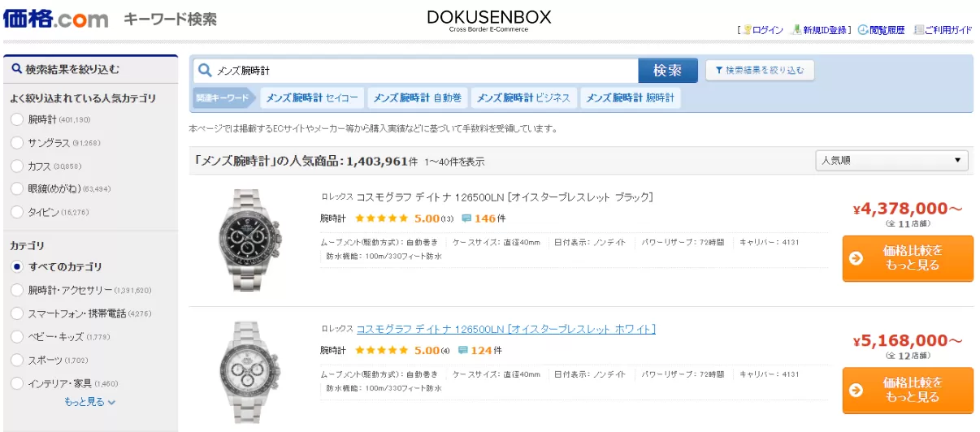Screen dimensions: 980x432
Task: Select the 腕時計 category radio button
Action: [17, 120]
